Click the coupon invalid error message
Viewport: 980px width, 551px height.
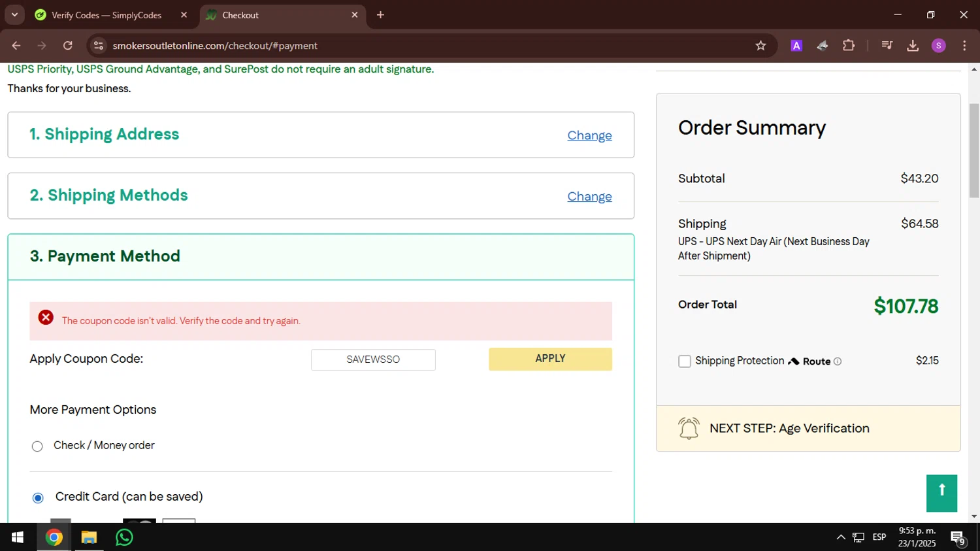[181, 321]
